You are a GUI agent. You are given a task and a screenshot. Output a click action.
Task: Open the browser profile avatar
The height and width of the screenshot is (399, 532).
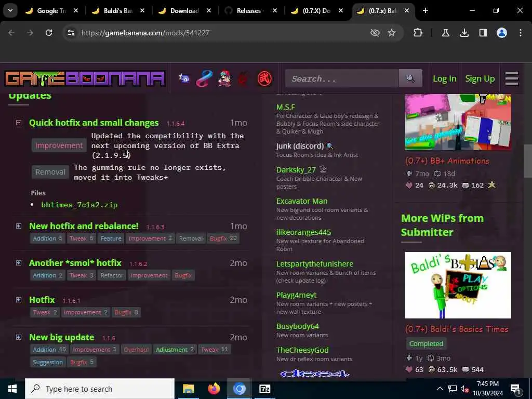[x=502, y=33]
